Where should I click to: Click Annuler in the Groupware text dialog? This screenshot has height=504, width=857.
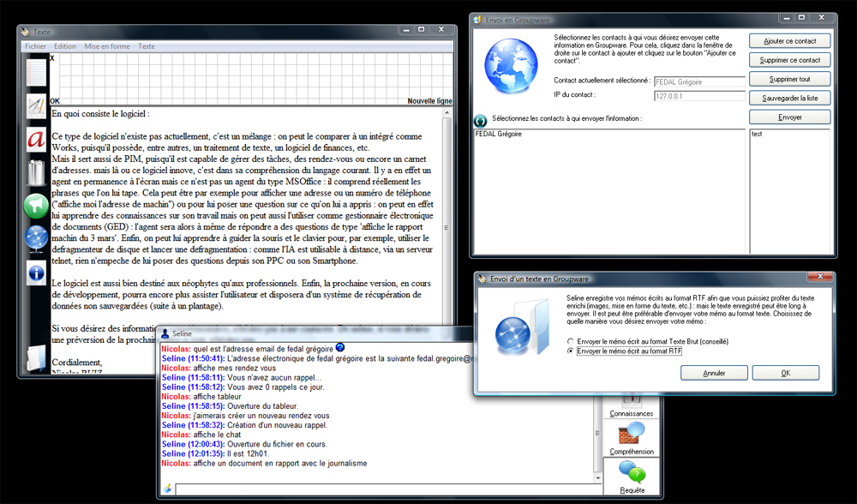click(713, 373)
